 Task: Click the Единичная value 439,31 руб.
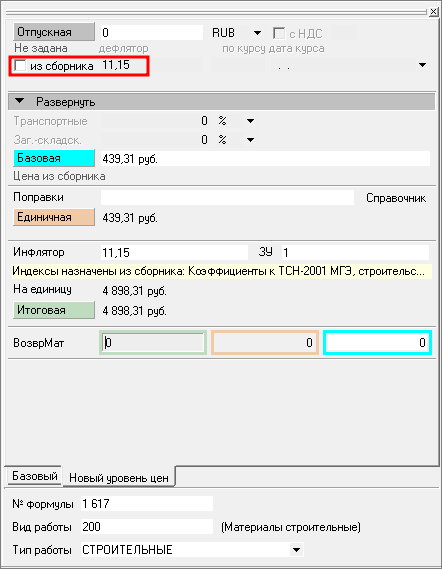click(x=130, y=218)
